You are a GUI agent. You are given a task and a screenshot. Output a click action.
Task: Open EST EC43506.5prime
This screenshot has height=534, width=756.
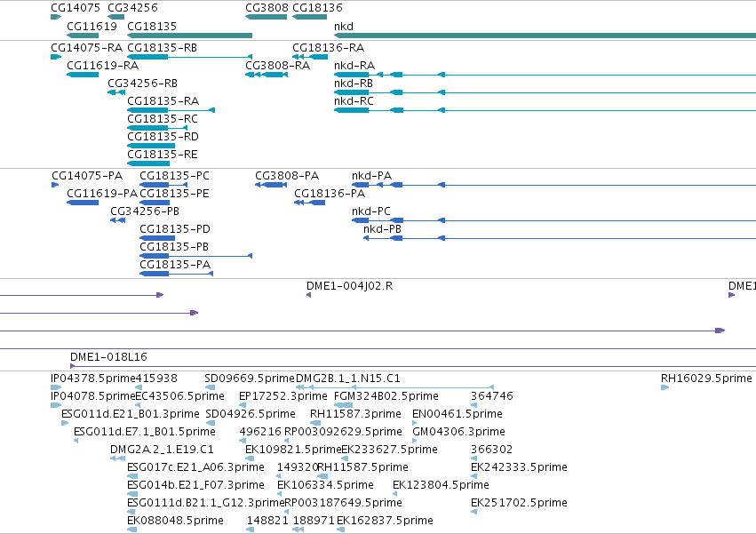tap(139, 405)
